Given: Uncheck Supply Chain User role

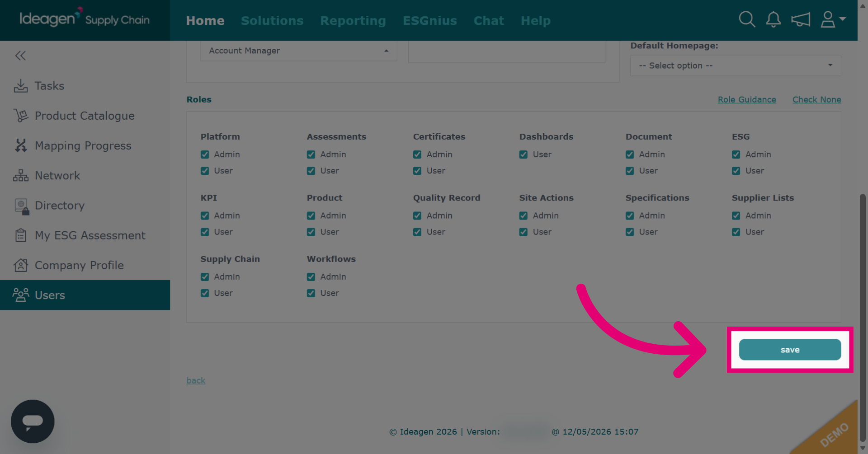Looking at the screenshot, I should [205, 293].
